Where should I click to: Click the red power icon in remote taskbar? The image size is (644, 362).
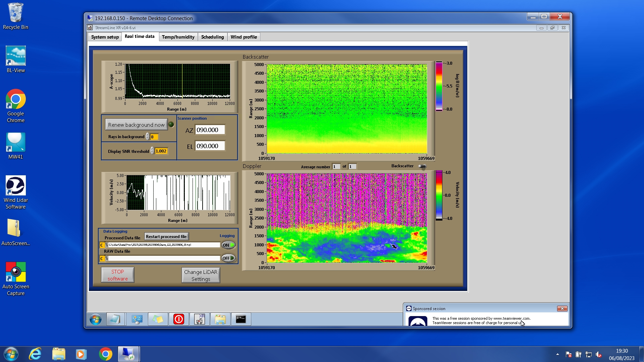coord(178,319)
